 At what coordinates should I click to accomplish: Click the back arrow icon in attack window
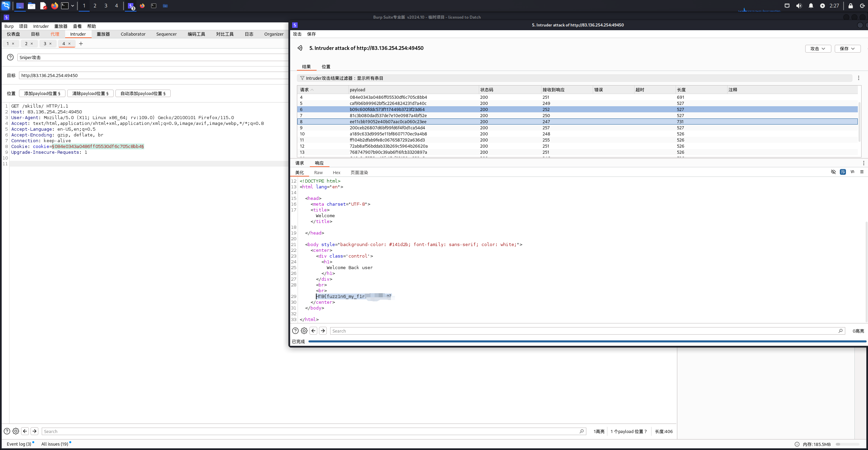point(300,48)
